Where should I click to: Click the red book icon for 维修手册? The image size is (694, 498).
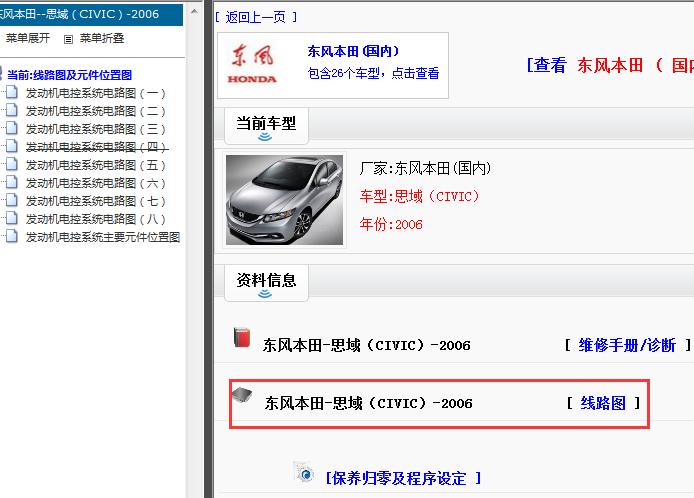[x=242, y=337]
